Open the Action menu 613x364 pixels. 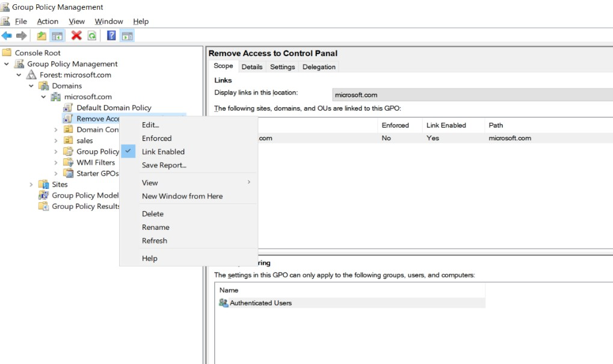(48, 22)
